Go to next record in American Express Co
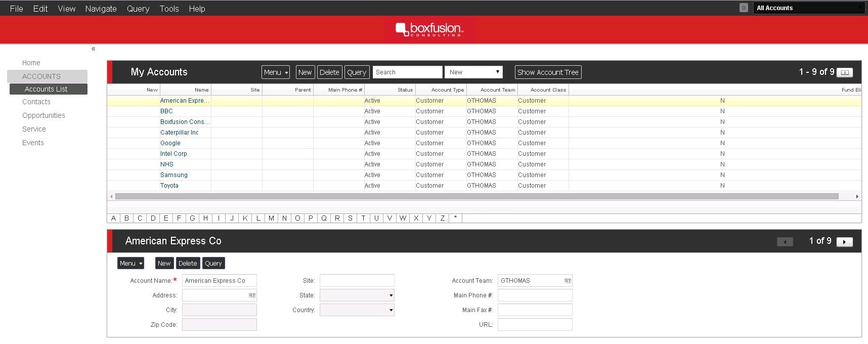The image size is (868, 344). (x=845, y=242)
